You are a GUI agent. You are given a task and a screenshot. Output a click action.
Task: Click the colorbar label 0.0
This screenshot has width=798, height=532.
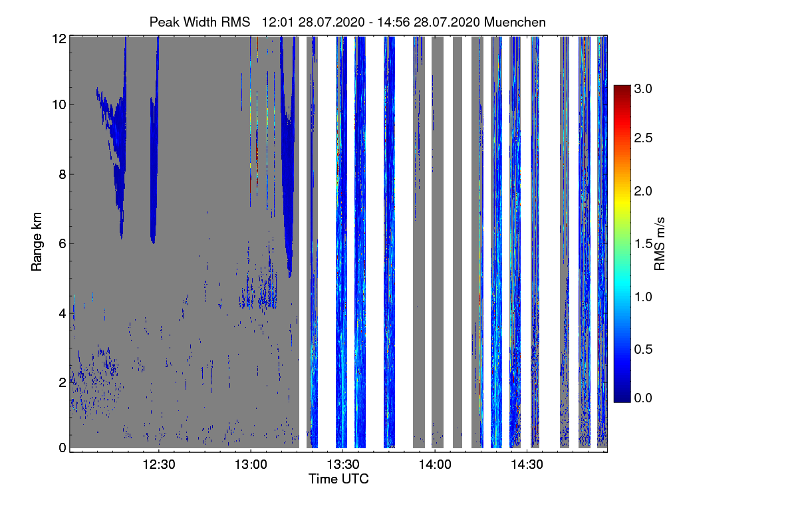[644, 398]
